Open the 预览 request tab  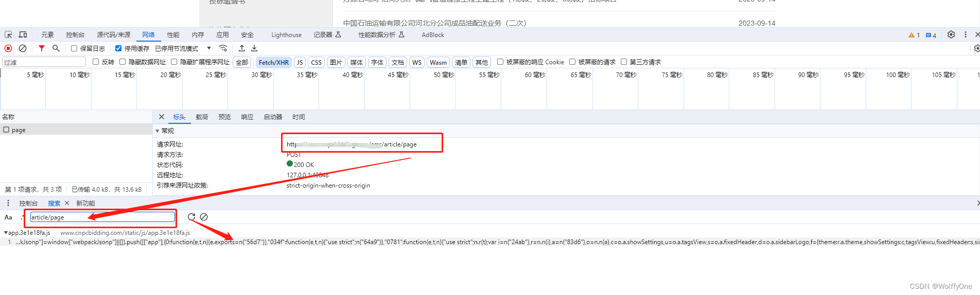[225, 117]
